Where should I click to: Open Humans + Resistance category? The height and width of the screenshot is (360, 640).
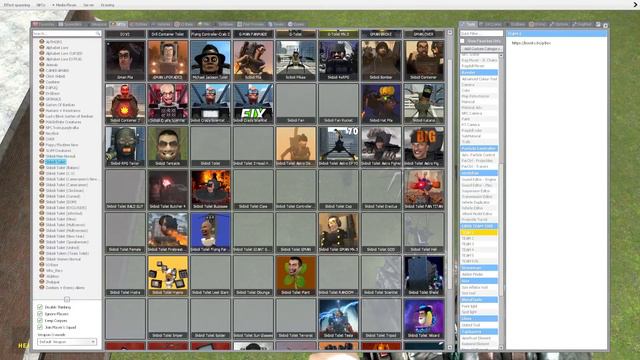click(63, 110)
